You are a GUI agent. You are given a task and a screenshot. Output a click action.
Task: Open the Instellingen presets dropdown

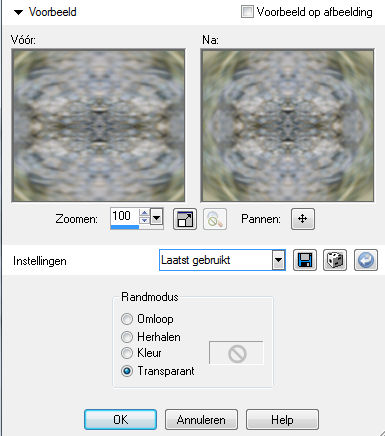click(x=279, y=260)
